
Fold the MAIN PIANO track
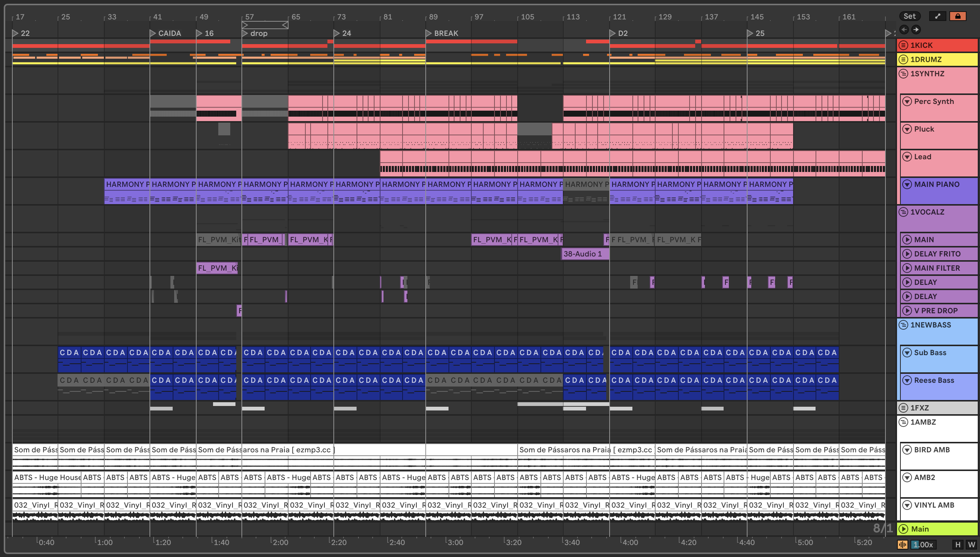pos(907,184)
